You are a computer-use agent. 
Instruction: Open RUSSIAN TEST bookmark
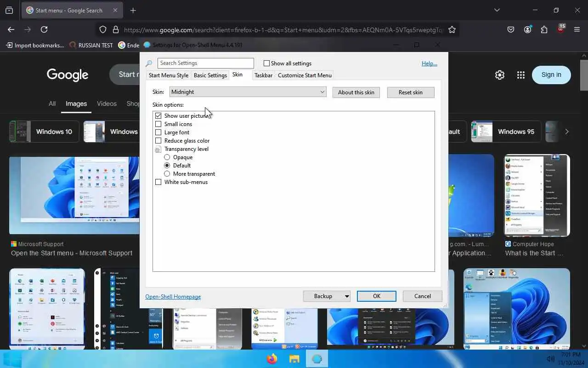pos(91,45)
